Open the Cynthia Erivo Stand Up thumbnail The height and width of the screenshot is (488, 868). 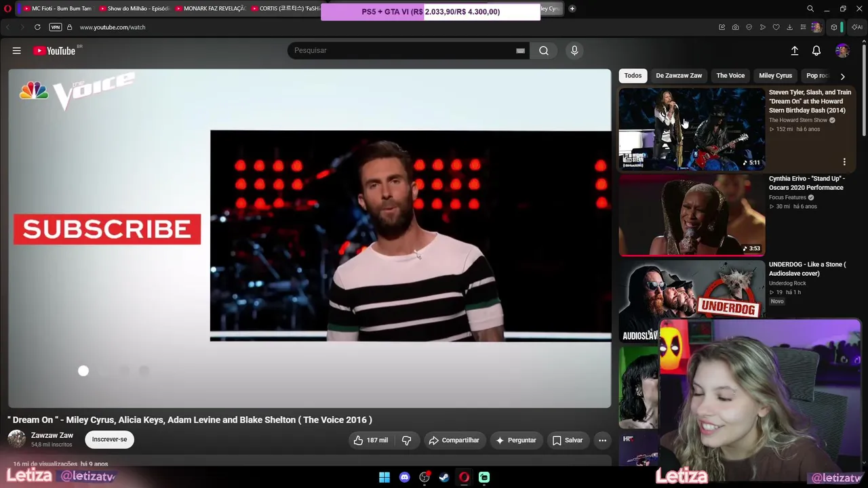(x=692, y=215)
